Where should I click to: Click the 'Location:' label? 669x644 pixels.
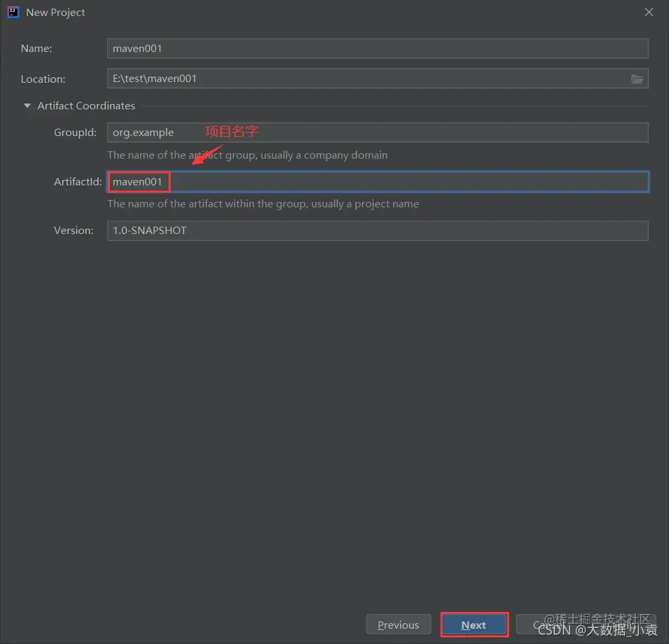click(43, 79)
